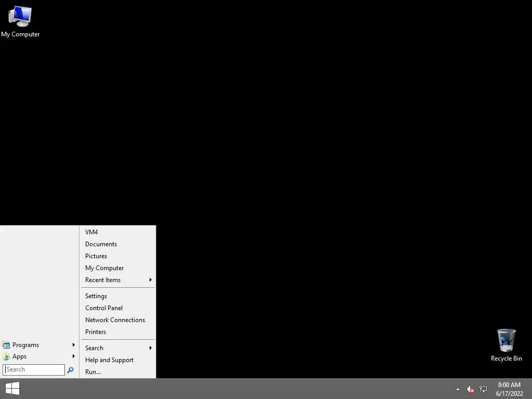Image resolution: width=532 pixels, height=399 pixels.
Task: Expand Apps submenu arrow
Action: click(x=73, y=356)
